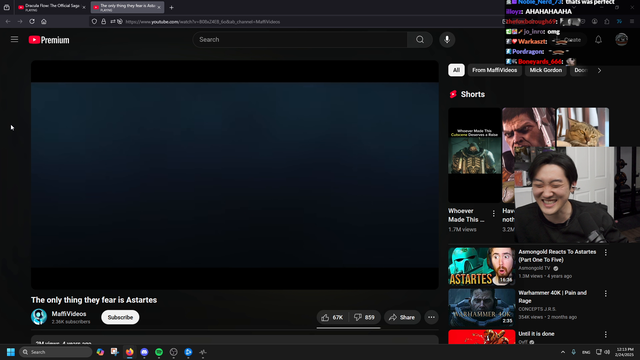
Task: Share the video
Action: (402, 317)
